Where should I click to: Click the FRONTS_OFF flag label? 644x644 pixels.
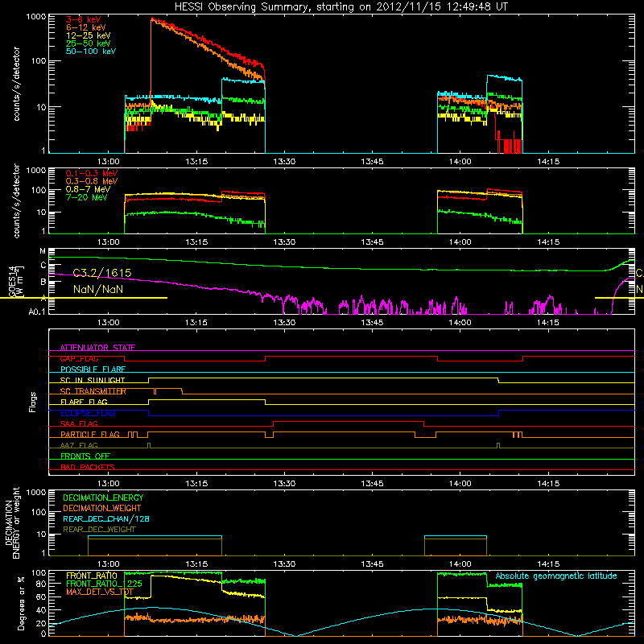coord(85,456)
